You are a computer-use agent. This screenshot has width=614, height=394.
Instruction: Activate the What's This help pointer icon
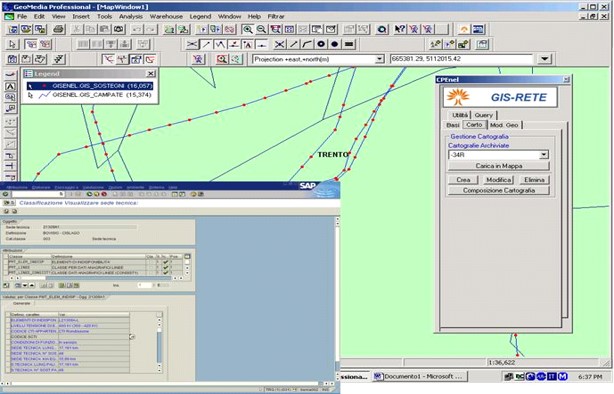pyautogui.click(x=400, y=29)
